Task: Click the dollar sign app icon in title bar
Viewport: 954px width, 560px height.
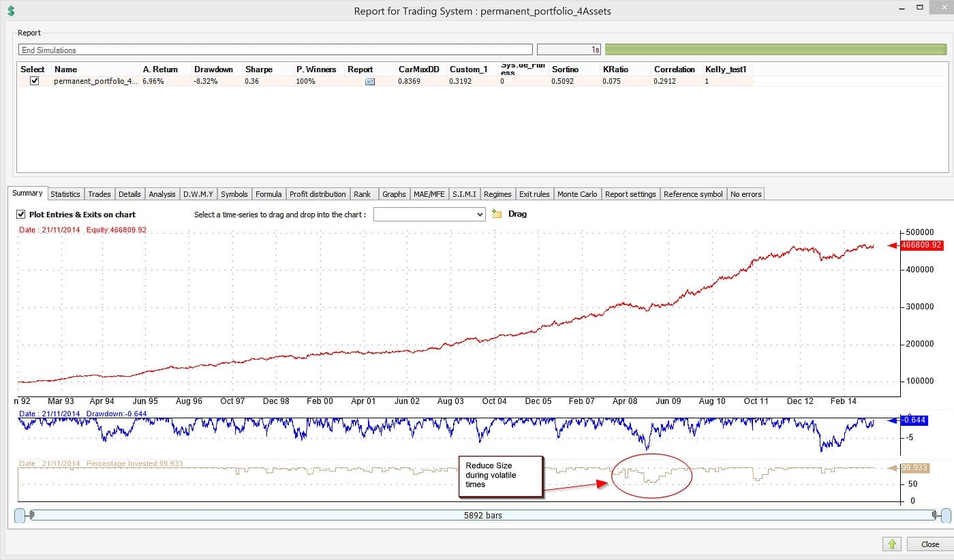Action: 11,11
